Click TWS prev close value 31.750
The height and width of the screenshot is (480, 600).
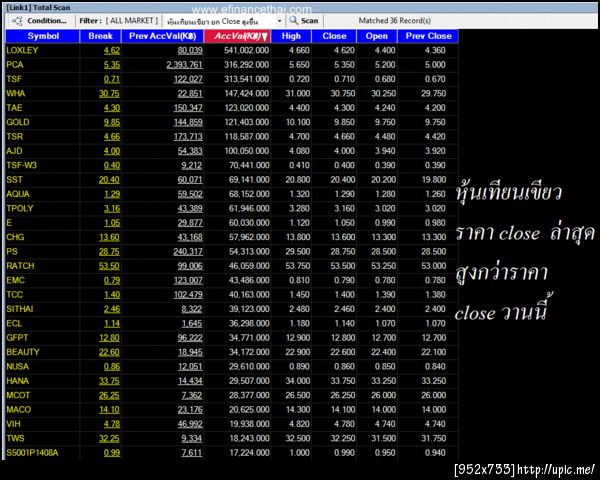pos(434,438)
